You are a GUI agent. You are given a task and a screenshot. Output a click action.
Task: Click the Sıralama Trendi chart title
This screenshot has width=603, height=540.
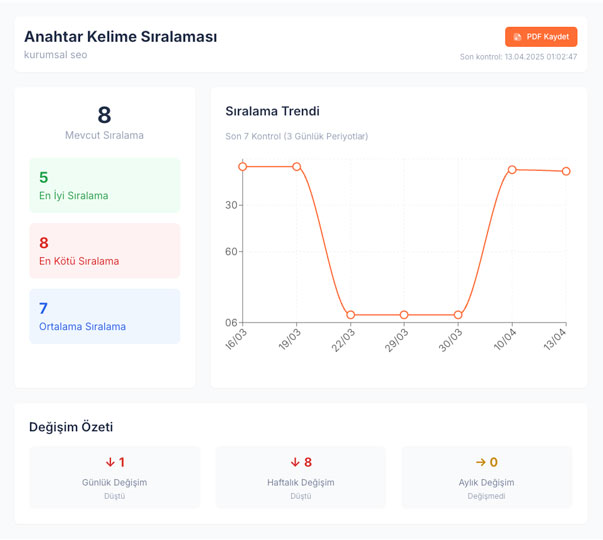point(272,111)
